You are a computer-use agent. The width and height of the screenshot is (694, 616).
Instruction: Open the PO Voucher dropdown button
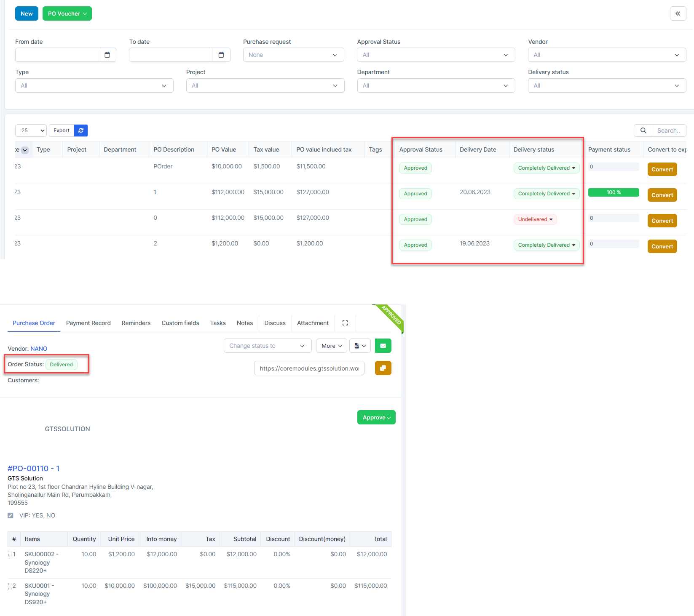coord(67,13)
